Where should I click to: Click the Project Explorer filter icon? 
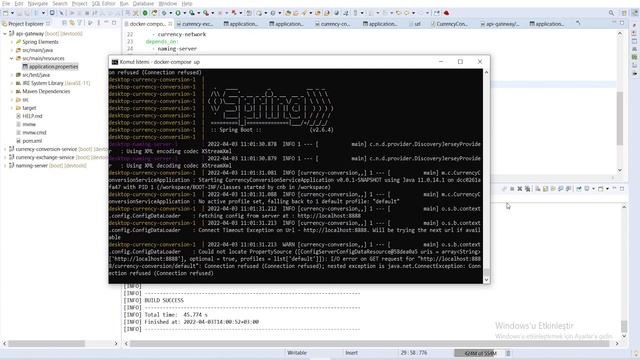(x=80, y=23)
